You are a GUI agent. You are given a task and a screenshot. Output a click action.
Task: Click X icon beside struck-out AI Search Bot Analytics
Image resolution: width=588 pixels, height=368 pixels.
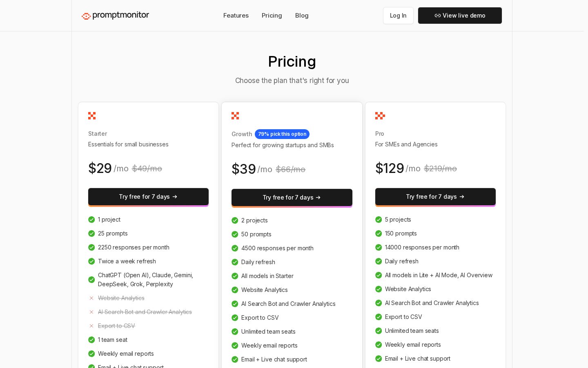(91, 312)
